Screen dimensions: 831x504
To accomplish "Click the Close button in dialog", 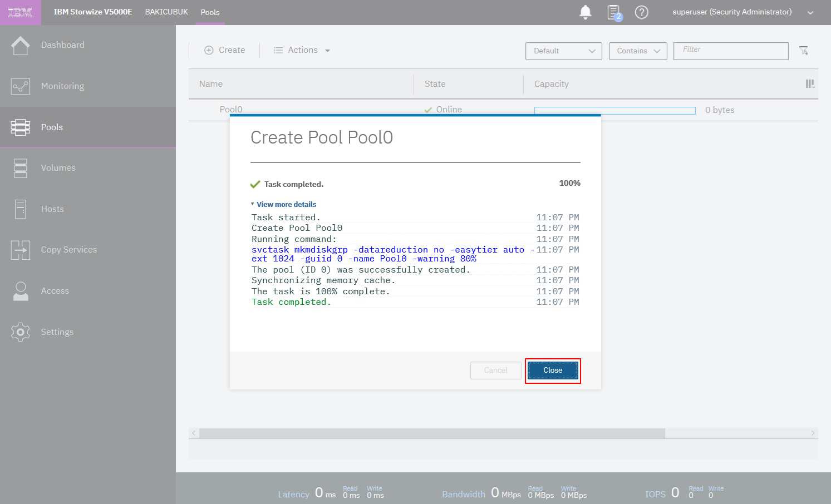I will click(x=553, y=370).
